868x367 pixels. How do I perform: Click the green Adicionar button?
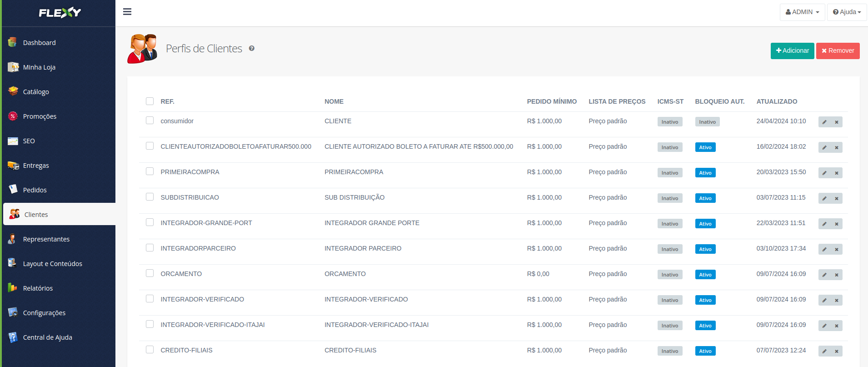[792, 51]
